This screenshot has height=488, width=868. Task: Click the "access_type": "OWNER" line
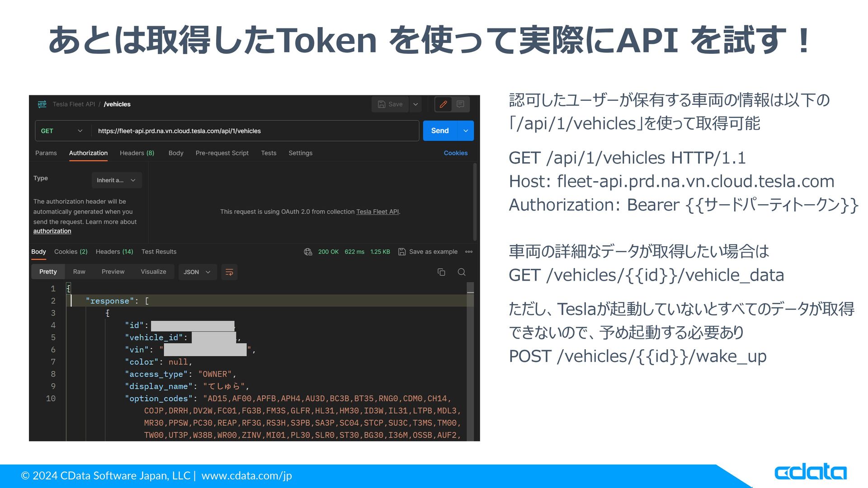[x=180, y=374]
